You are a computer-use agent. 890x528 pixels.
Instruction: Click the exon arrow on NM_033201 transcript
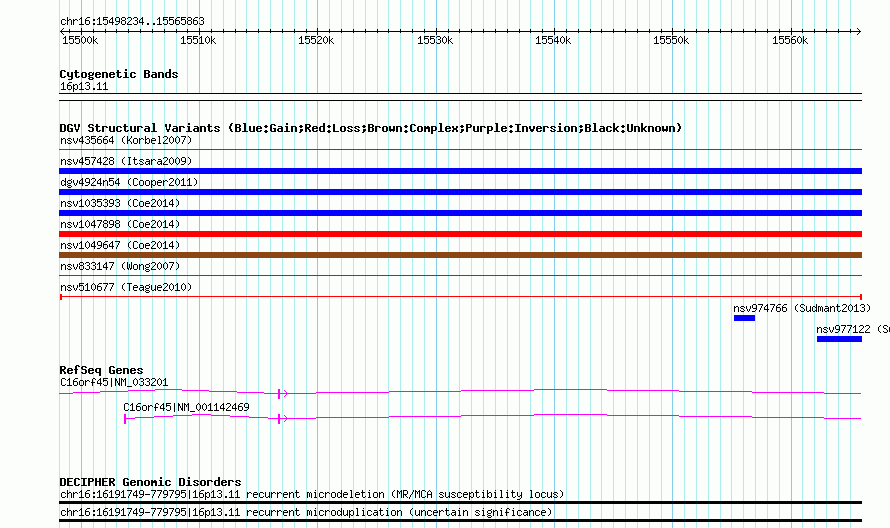283,393
